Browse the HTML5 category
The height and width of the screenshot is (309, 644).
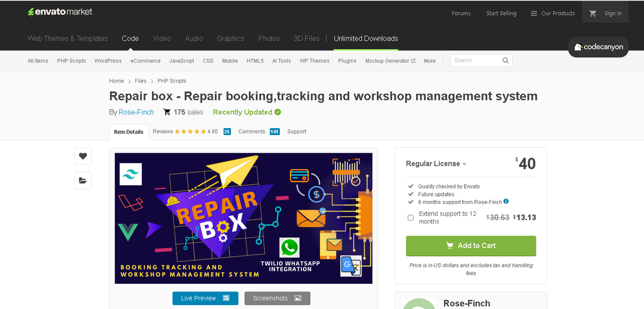[x=255, y=61]
